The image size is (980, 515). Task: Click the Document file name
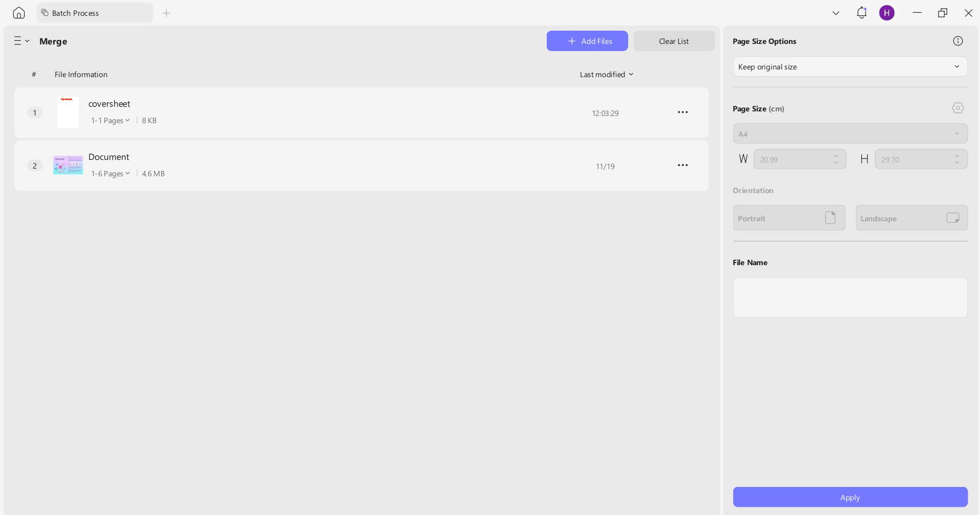109,157
